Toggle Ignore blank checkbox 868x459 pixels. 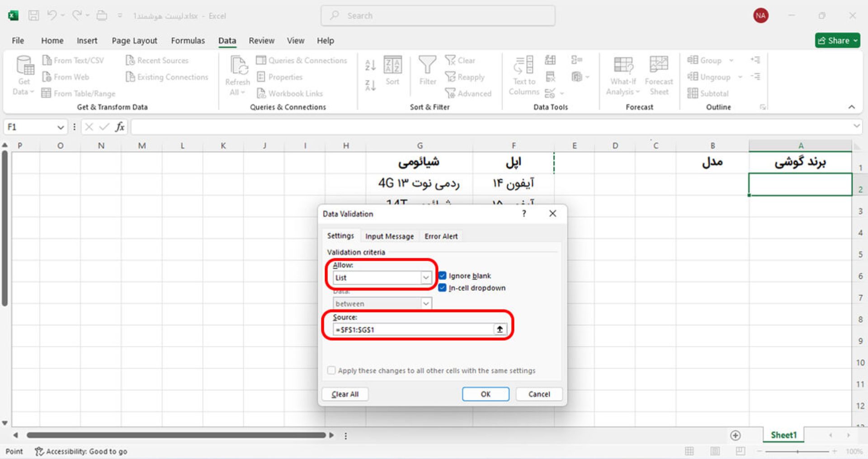tap(443, 276)
